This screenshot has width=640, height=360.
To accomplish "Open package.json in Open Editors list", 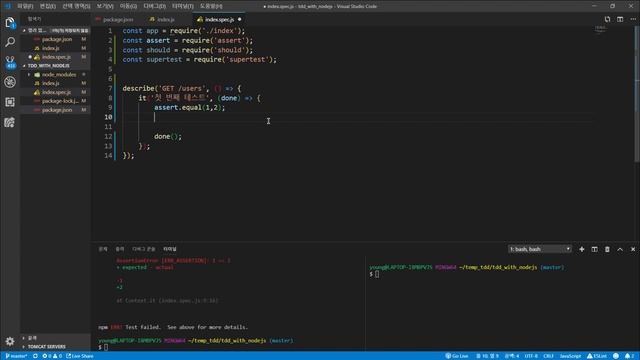I will 57,39.
